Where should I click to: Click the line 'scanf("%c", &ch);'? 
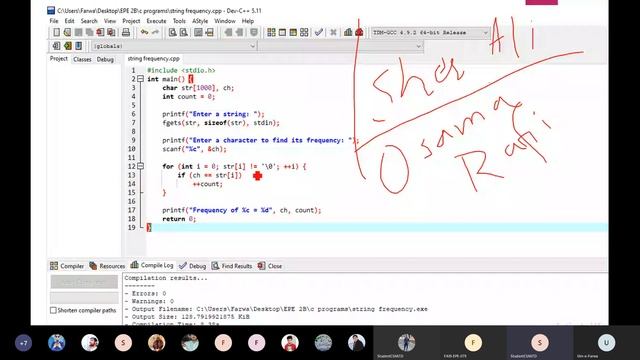[x=194, y=149]
